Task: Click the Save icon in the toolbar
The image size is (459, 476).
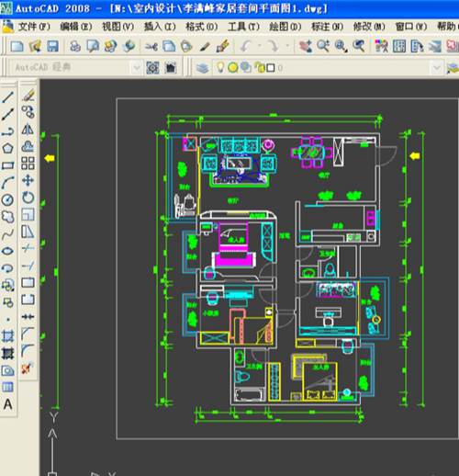Action: pos(52,46)
